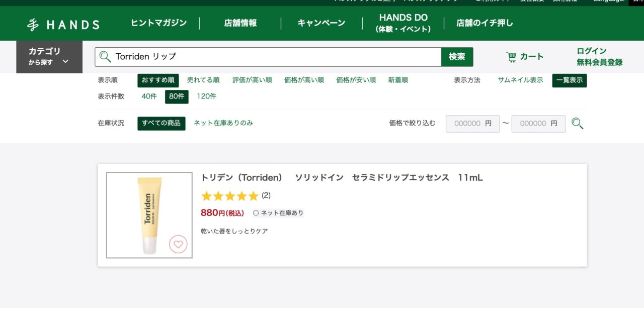Open the cart icon
The width and height of the screenshot is (644, 320).
pyautogui.click(x=511, y=57)
